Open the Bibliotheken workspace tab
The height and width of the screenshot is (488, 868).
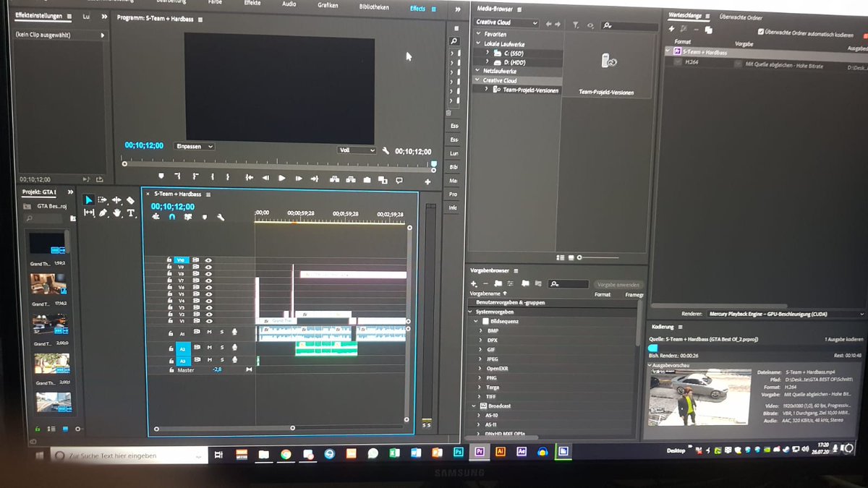(x=374, y=7)
